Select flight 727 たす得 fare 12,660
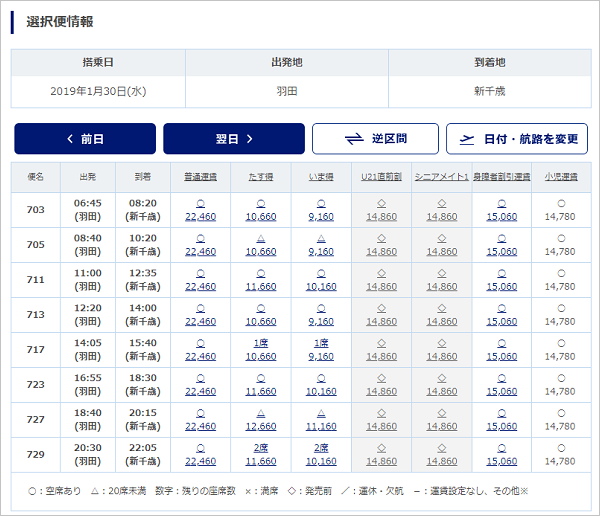 coord(261,426)
